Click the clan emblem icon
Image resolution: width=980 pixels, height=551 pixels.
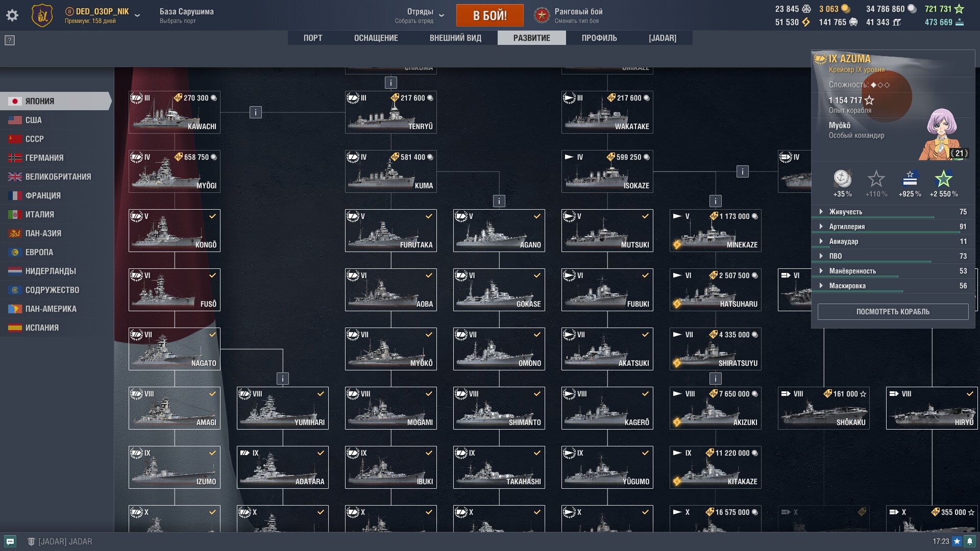(x=42, y=15)
